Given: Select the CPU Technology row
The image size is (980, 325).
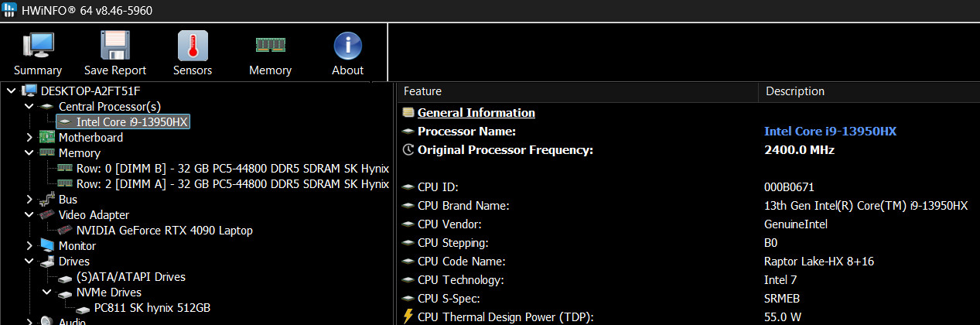Looking at the screenshot, I should point(688,280).
